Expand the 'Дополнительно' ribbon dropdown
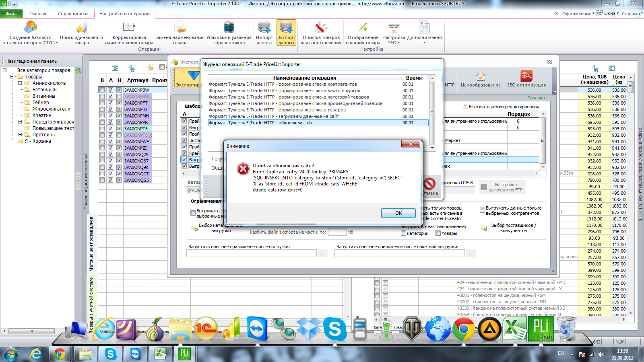644x362 pixels. (x=424, y=33)
